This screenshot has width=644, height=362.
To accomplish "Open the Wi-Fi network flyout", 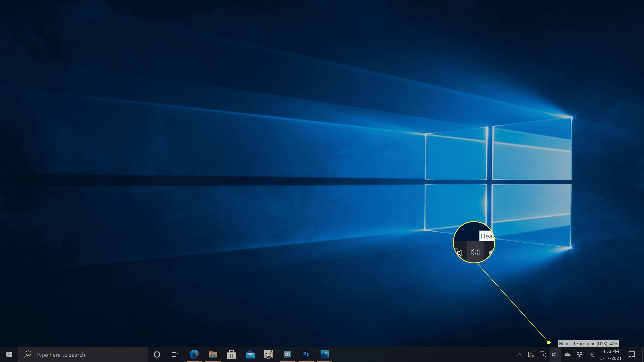I will click(x=592, y=354).
